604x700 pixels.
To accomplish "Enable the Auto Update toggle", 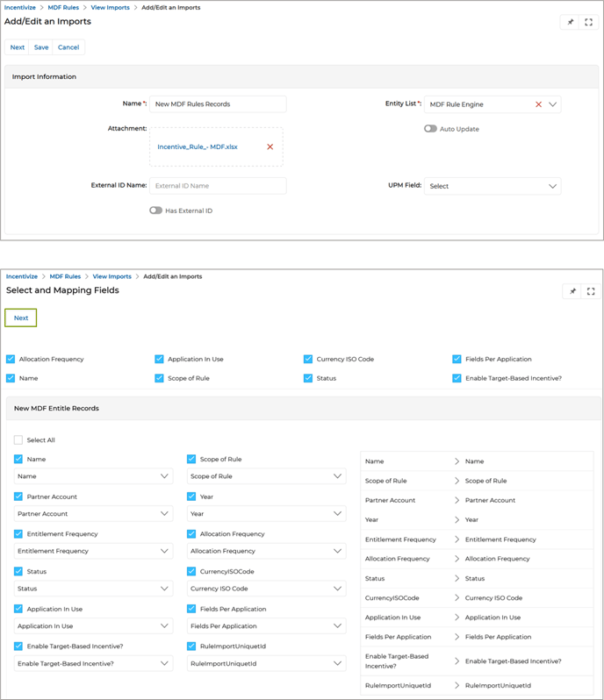I will point(430,129).
